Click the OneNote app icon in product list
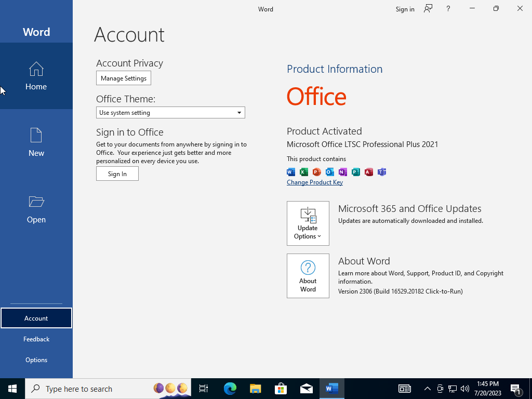This screenshot has height=399, width=532. pos(343,172)
